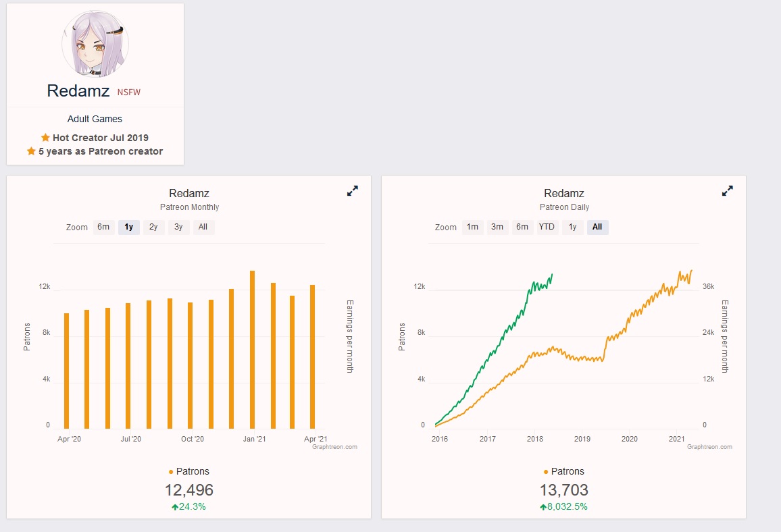Image resolution: width=781 pixels, height=532 pixels.
Task: Open Graphtreon.com credit under monthly chart
Action: pos(334,447)
